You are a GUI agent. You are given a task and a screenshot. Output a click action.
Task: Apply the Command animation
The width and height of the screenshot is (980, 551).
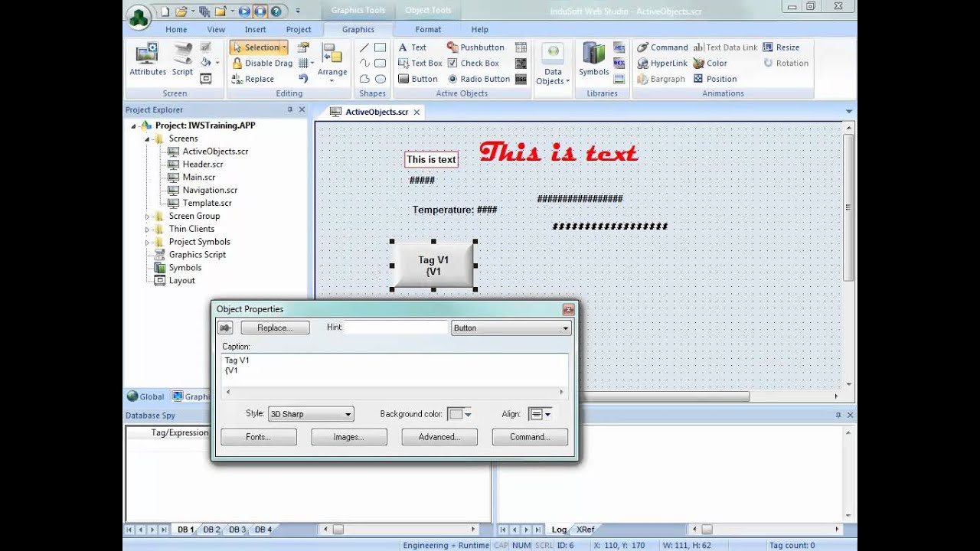click(662, 47)
